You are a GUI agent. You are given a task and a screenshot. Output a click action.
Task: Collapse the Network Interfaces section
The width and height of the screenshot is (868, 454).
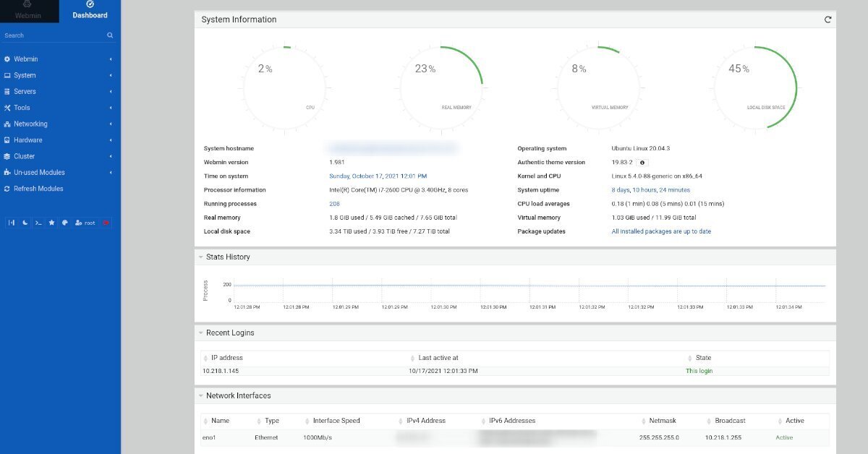tap(200, 396)
